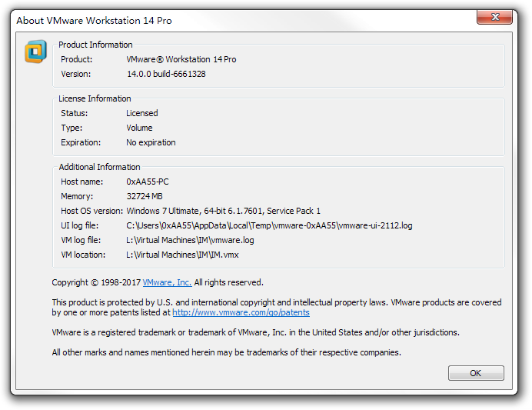Click the Volume license type value

(139, 128)
